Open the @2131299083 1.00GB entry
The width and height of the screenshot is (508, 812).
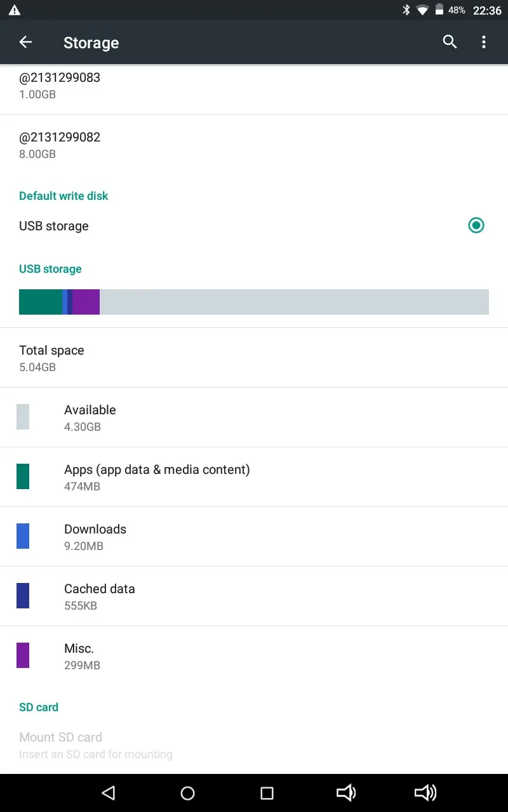point(254,86)
